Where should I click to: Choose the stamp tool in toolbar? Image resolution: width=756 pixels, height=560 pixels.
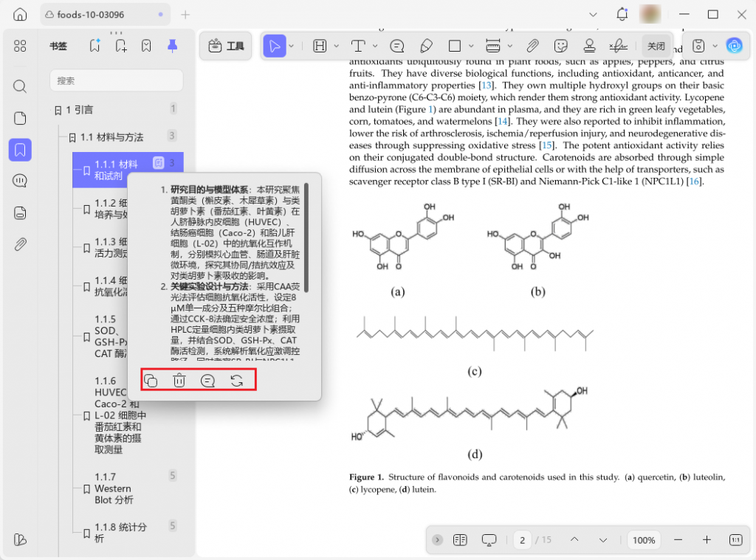pos(589,46)
